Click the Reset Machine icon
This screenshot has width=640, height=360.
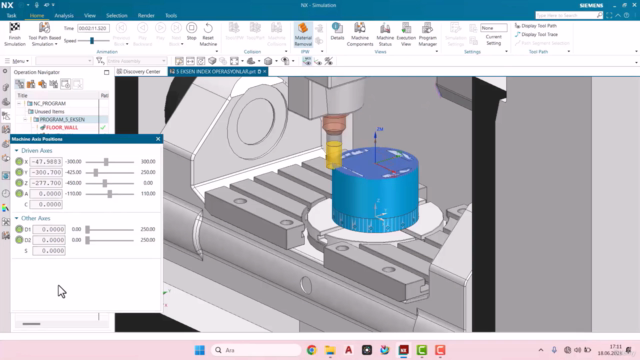click(208, 28)
